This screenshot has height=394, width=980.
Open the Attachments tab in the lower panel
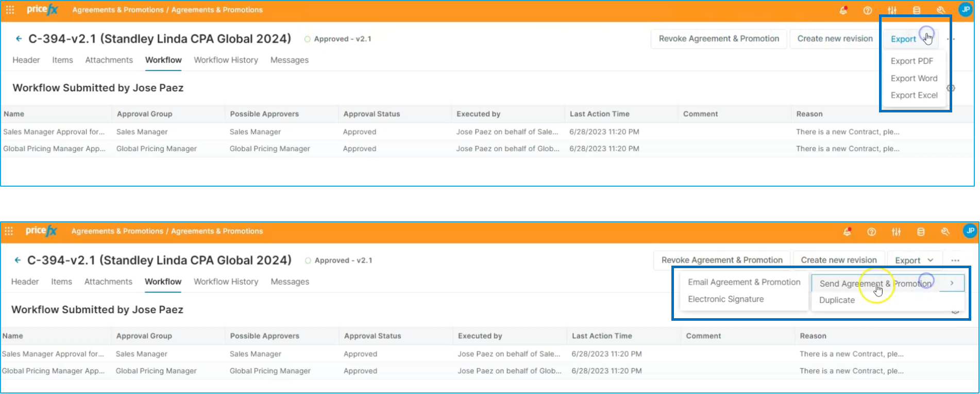(108, 282)
